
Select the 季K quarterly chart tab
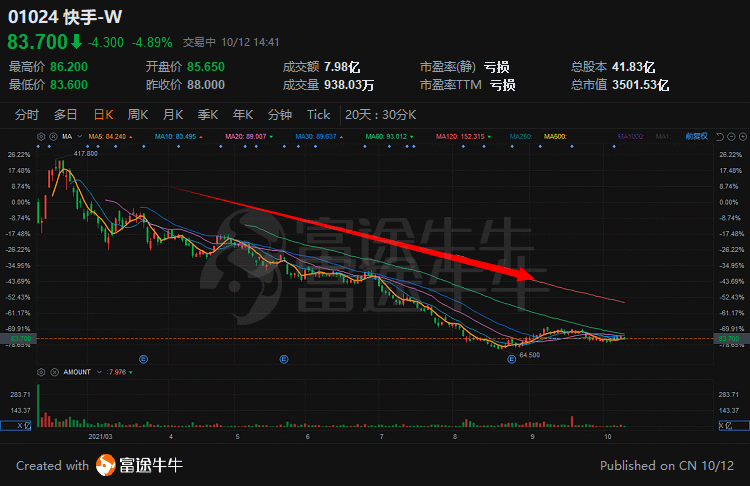pos(208,115)
